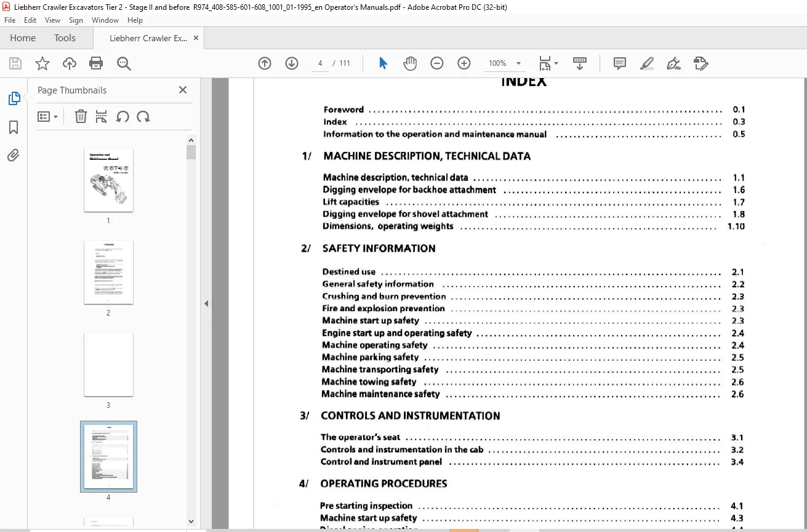The width and height of the screenshot is (807, 532).
Task: Select the Liebherr Crawler Ex... document tab
Action: point(148,38)
